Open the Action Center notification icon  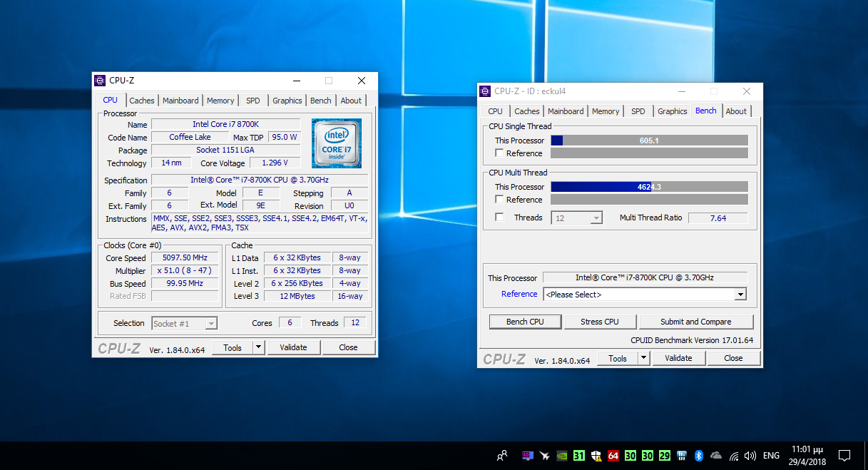pos(844,455)
